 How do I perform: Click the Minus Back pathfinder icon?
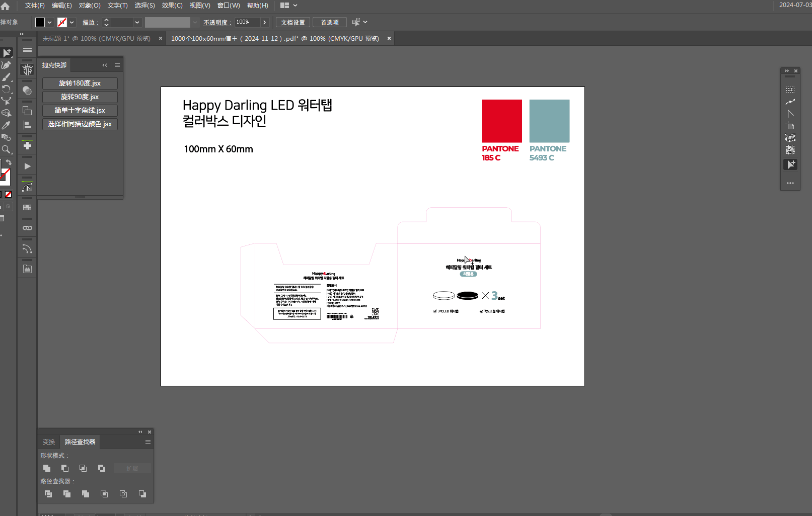tap(142, 494)
